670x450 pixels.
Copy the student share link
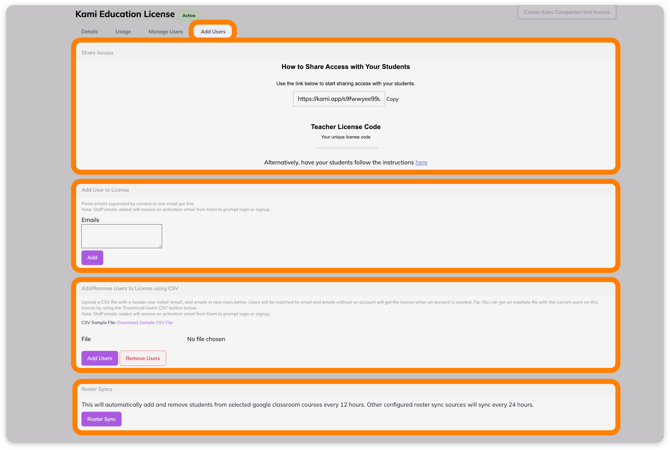point(392,99)
